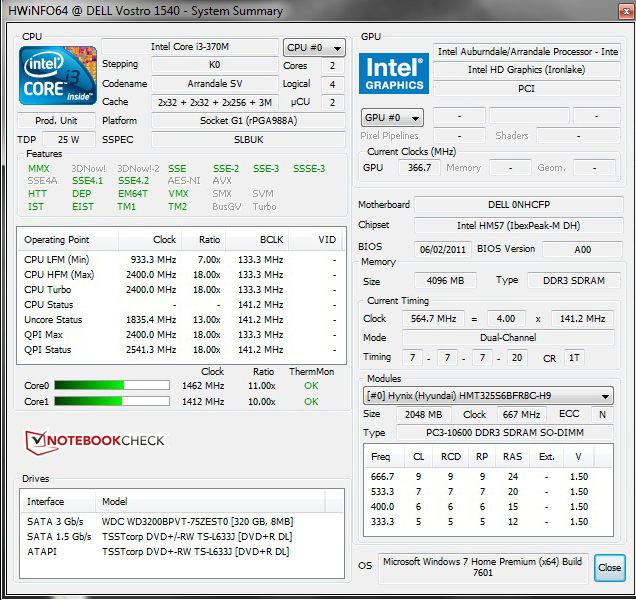Click the module clock 667 MHz field
The image size is (636, 600).
521,414
